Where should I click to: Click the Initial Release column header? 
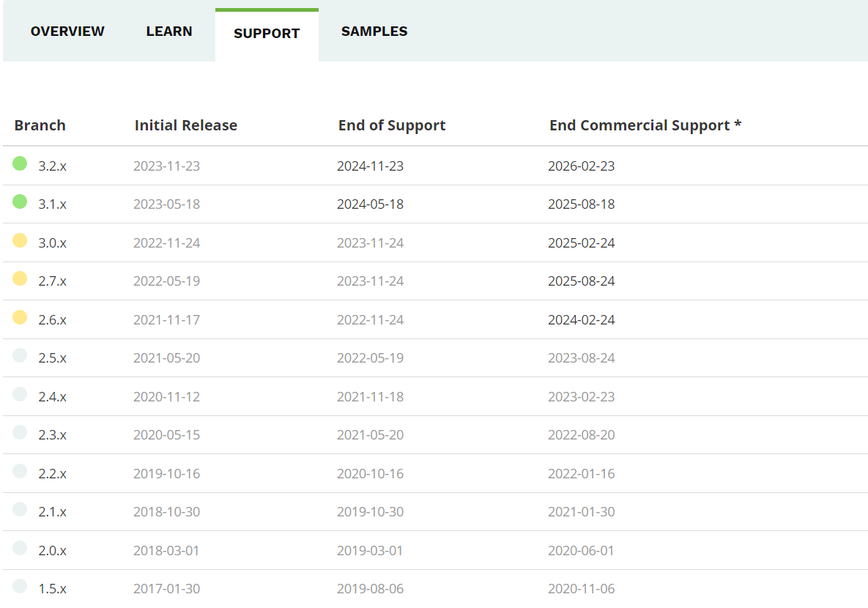click(186, 126)
